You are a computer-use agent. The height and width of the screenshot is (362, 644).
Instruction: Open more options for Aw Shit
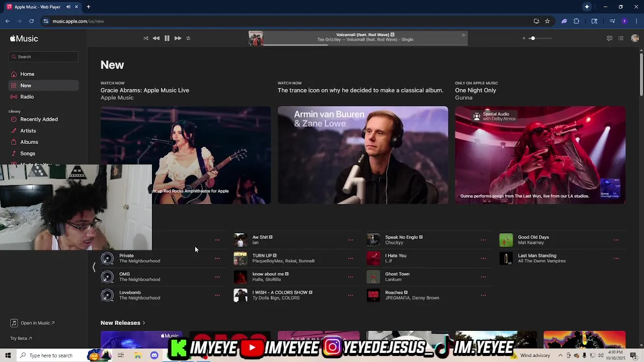pyautogui.click(x=350, y=240)
